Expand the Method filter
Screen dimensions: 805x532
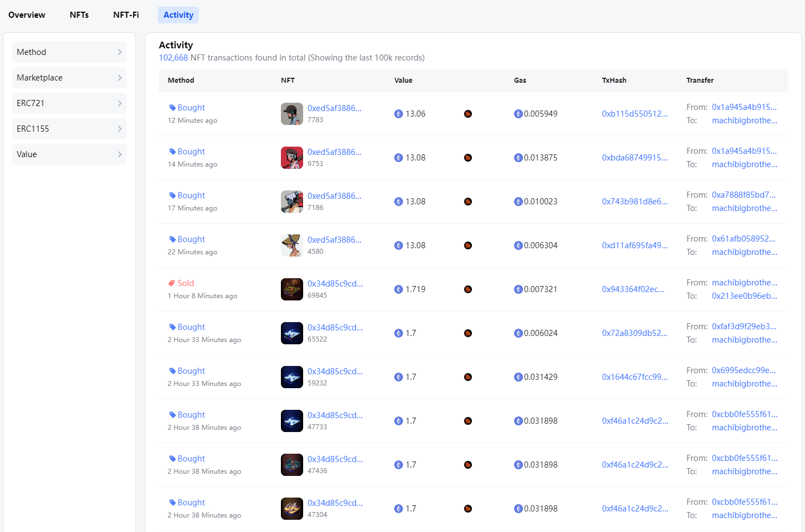coord(69,52)
